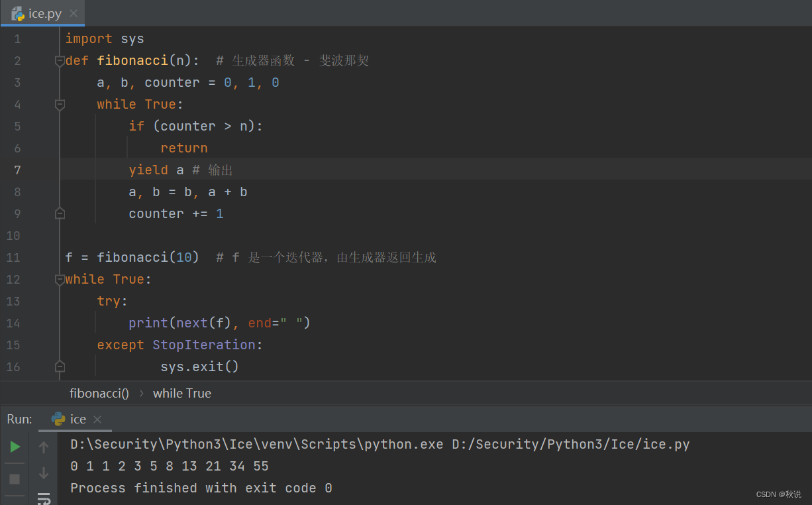Toggle soft-wrap in Run console
The image size is (812, 505).
44,498
